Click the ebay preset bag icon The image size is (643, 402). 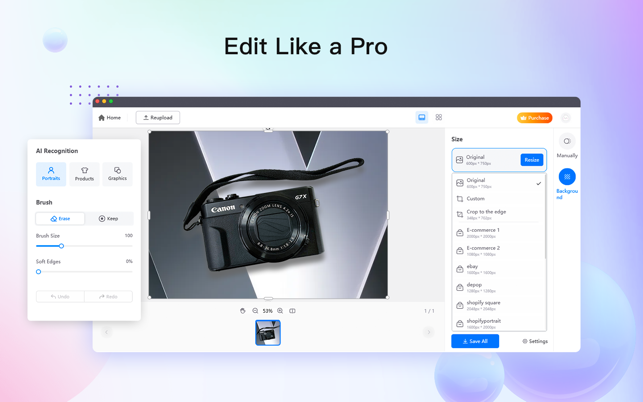(460, 269)
